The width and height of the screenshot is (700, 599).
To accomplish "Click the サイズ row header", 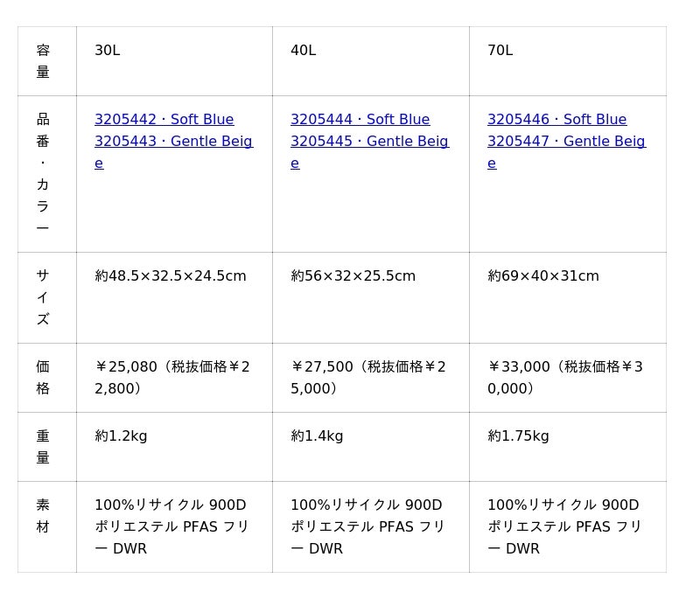I will [43, 297].
